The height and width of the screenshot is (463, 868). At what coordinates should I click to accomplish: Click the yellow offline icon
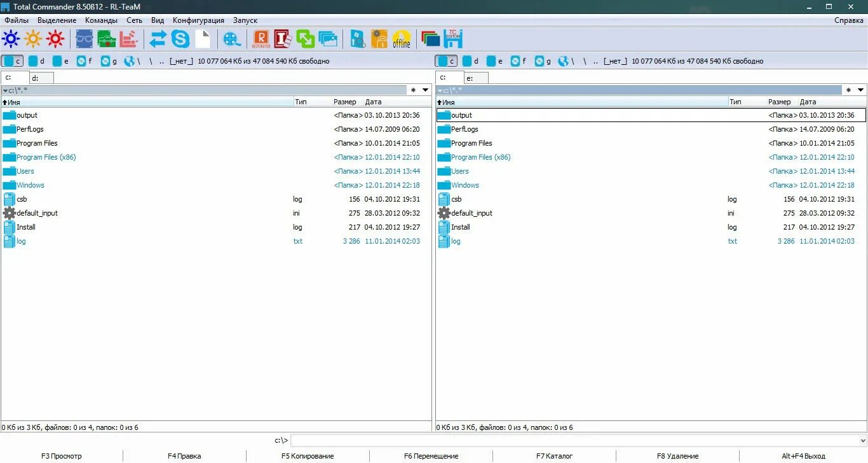pyautogui.click(x=402, y=39)
